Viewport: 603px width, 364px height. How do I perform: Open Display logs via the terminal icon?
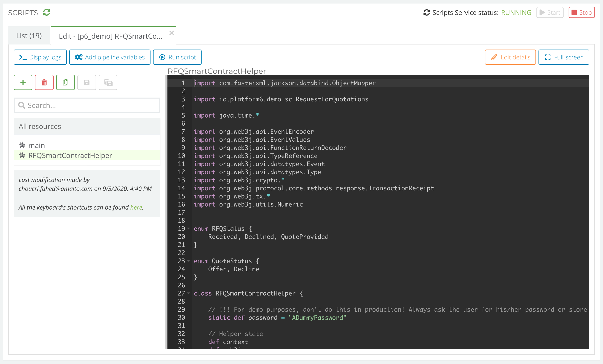click(x=23, y=57)
